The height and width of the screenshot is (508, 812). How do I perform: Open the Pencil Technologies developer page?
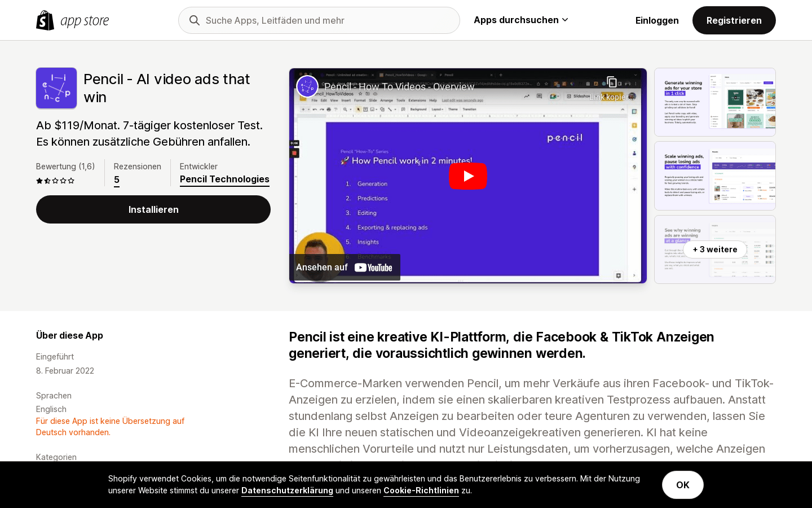[x=224, y=179]
